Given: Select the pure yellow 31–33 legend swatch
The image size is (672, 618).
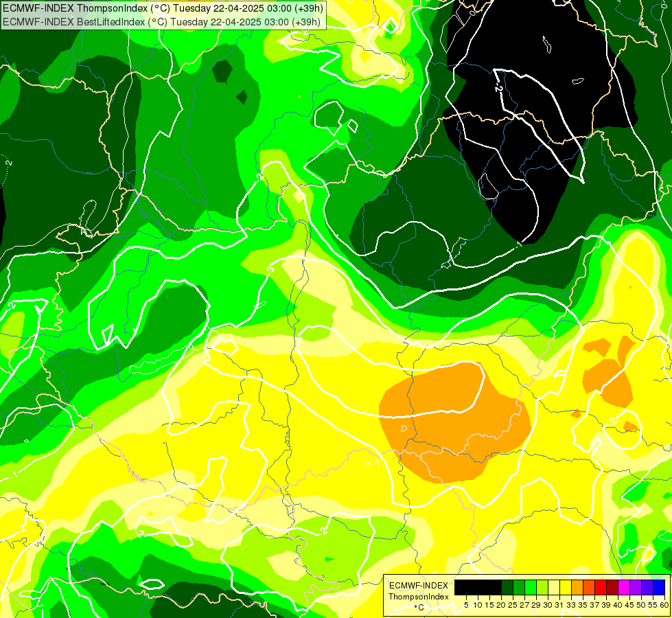Looking at the screenshot, I should click(x=566, y=588).
